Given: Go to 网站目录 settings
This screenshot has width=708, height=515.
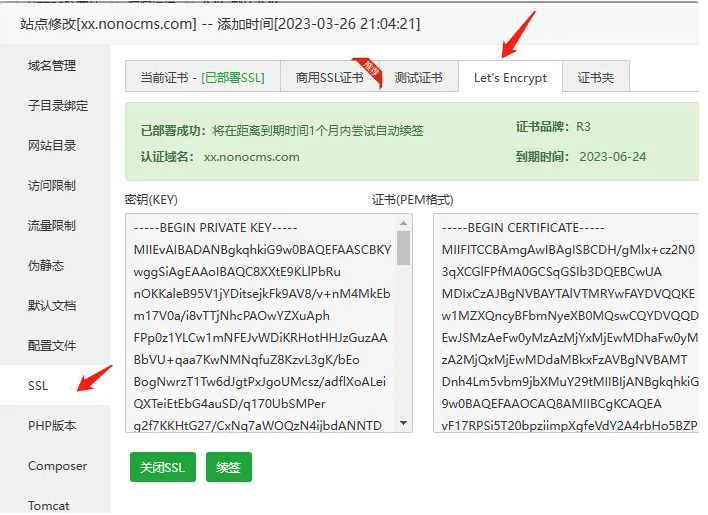Looking at the screenshot, I should pos(52,146).
